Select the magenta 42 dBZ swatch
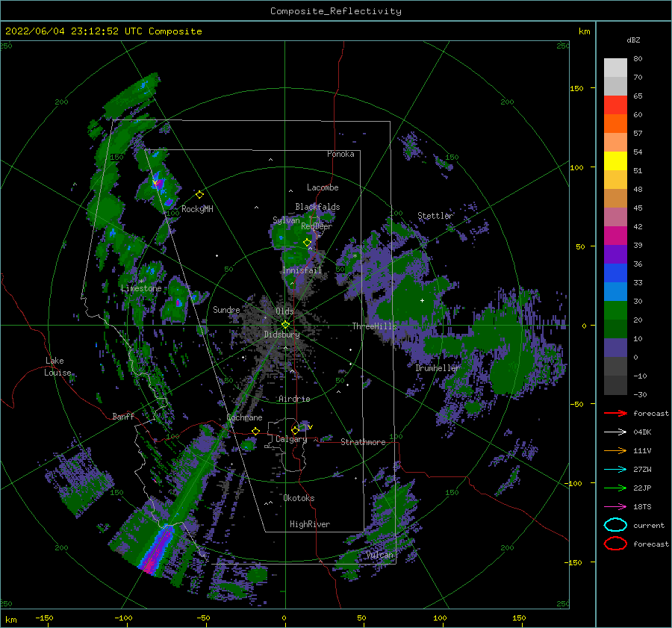 pos(615,235)
